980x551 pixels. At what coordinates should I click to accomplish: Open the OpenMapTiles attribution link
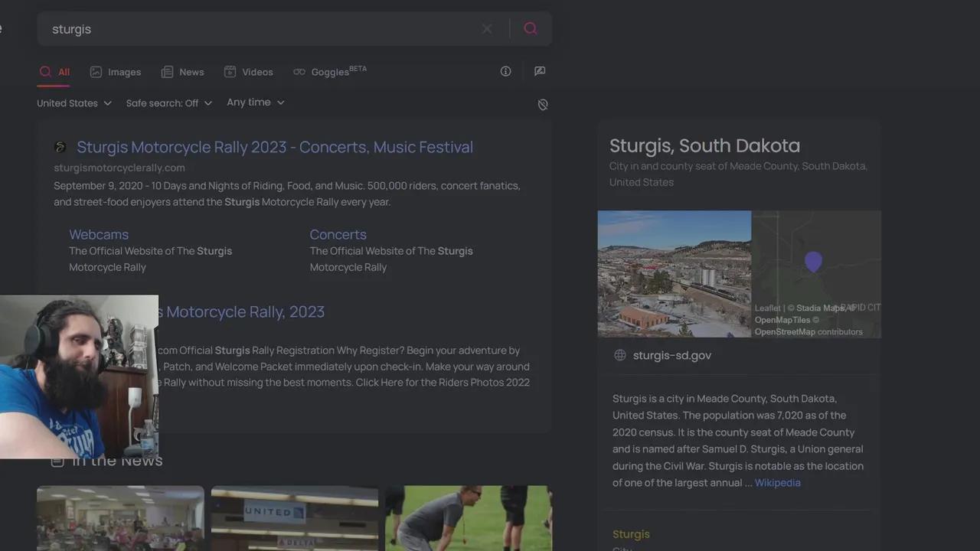click(782, 320)
